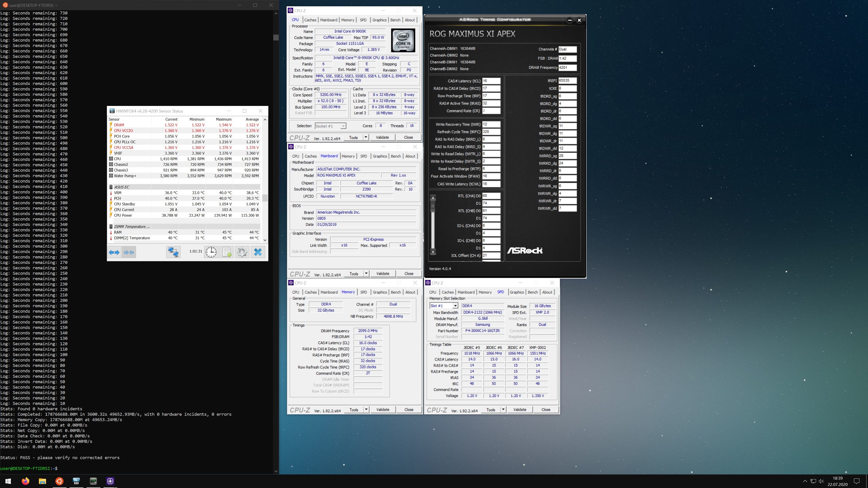This screenshot has height=488, width=868.
Task: Click ASRock Timing Configurator vertical scroll slider
Action: click(x=433, y=205)
